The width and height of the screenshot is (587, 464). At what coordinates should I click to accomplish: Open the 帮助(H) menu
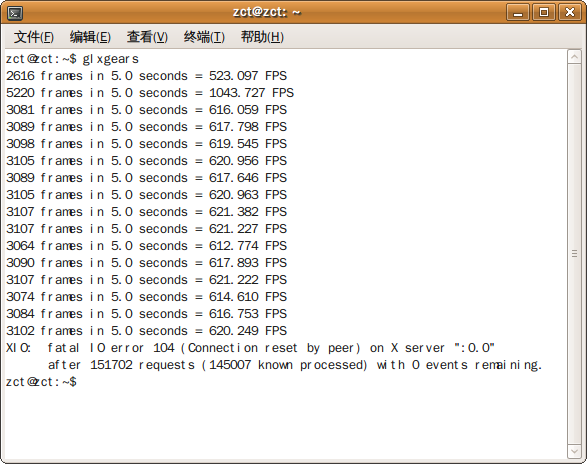[x=262, y=37]
